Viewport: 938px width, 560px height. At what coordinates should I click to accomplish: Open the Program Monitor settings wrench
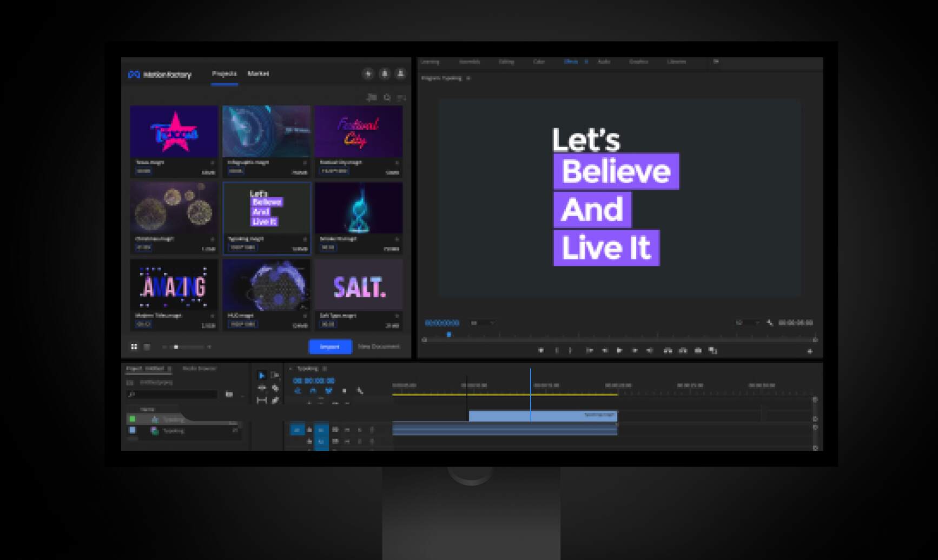770,323
